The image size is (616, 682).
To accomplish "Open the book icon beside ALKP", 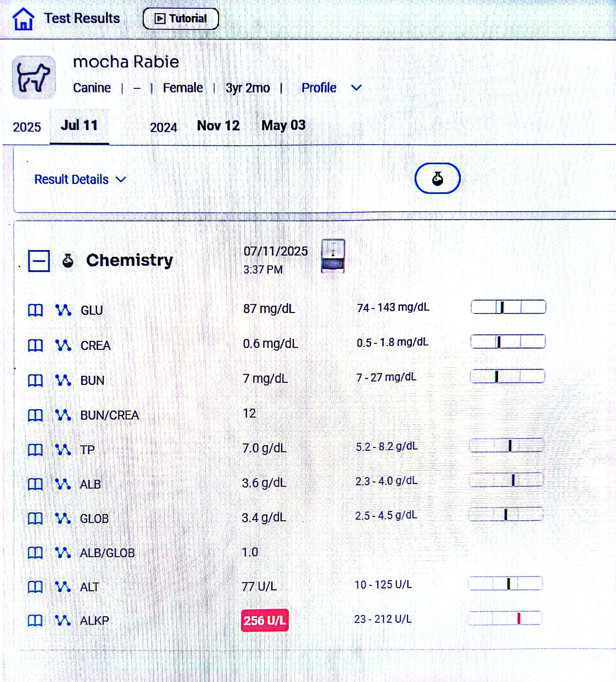I will coord(35,620).
